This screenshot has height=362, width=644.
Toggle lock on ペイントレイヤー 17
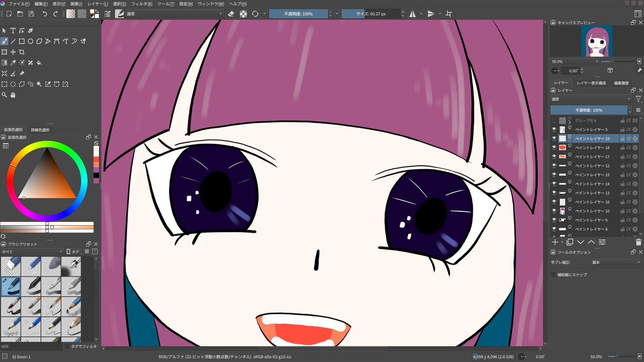[x=622, y=157]
